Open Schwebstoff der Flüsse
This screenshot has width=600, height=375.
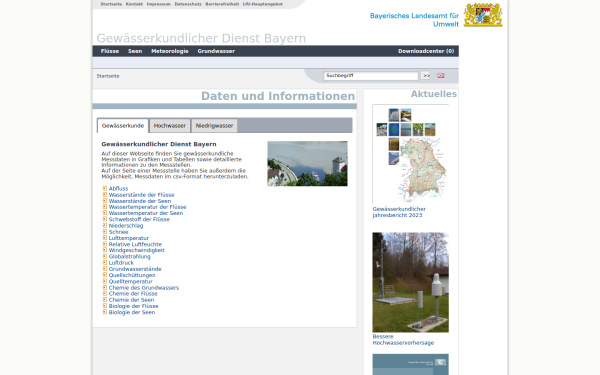(x=139, y=219)
